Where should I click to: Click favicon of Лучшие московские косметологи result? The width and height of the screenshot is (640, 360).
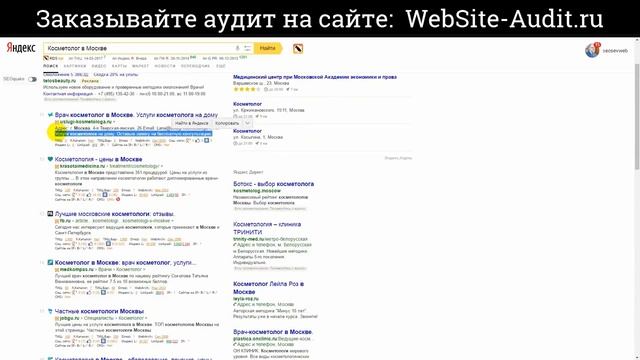50,214
